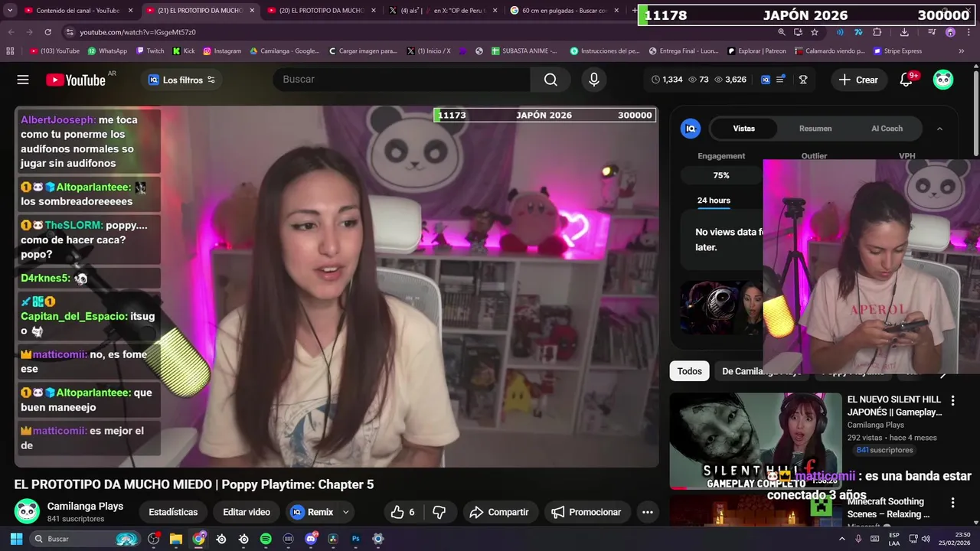Open browser extensions puzzle icon
Image resolution: width=980 pixels, height=551 pixels.
(877, 32)
